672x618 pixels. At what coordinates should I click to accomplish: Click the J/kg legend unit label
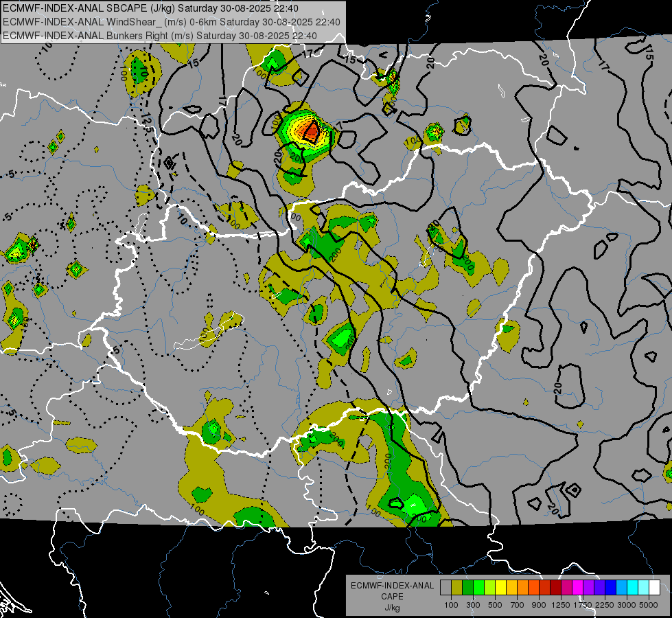point(392,608)
